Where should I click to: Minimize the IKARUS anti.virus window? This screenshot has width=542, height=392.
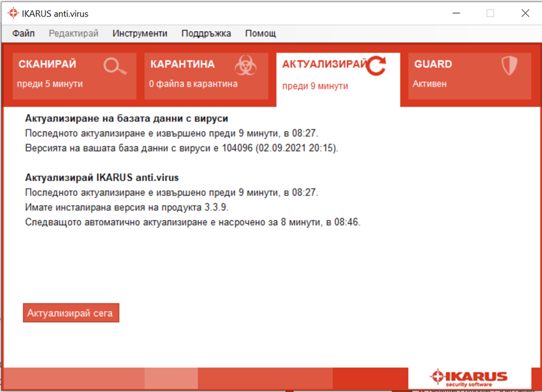point(456,13)
